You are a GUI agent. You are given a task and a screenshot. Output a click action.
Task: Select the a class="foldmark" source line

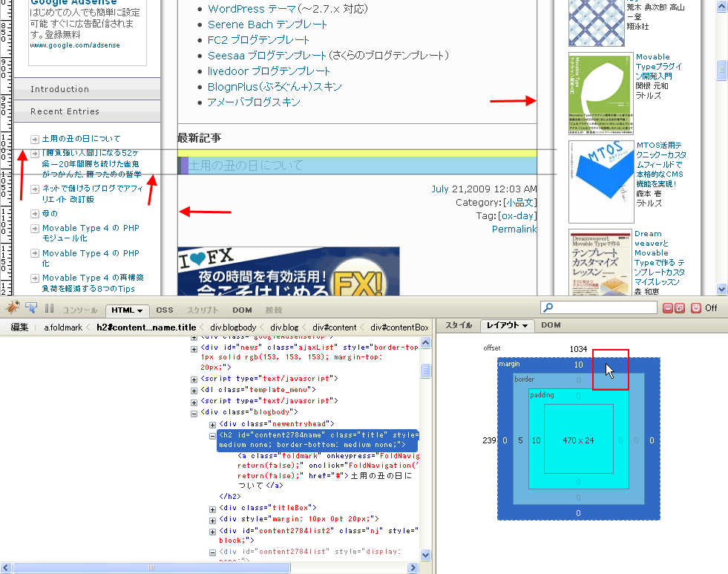click(x=328, y=471)
